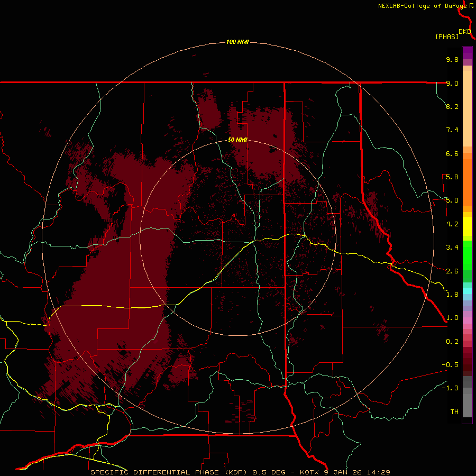The width and height of the screenshot is (476, 476).
Task: Click the DKD label near the legend
Action: 465,32
